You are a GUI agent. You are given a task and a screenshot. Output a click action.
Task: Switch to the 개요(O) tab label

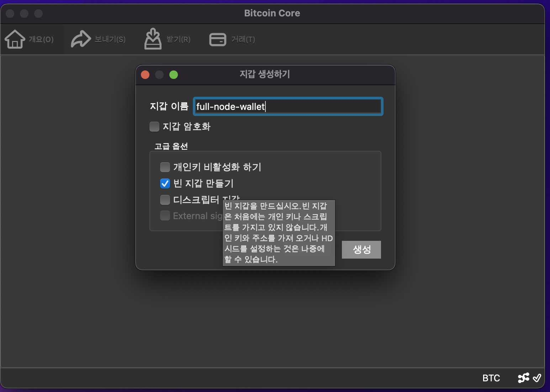point(41,39)
